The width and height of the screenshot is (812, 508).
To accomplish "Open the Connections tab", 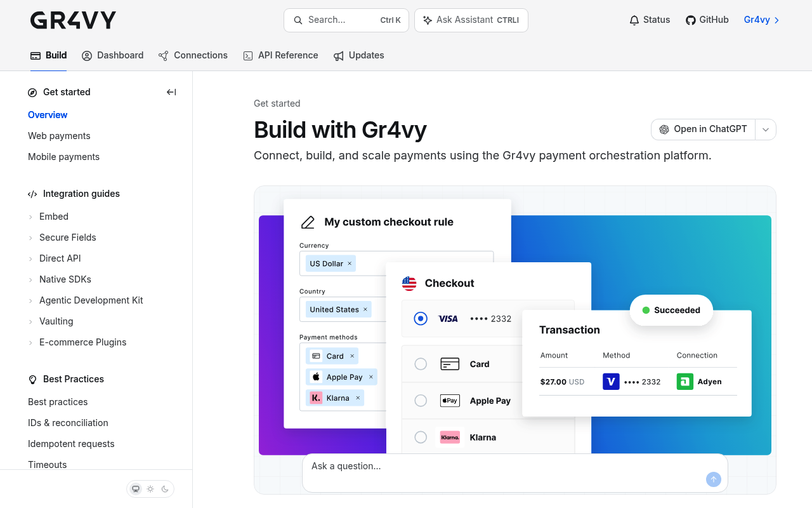I will 193,56.
